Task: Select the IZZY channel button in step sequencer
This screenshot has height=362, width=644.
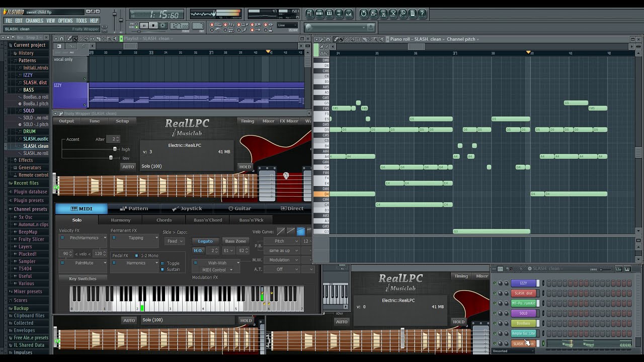Action: [x=523, y=283]
